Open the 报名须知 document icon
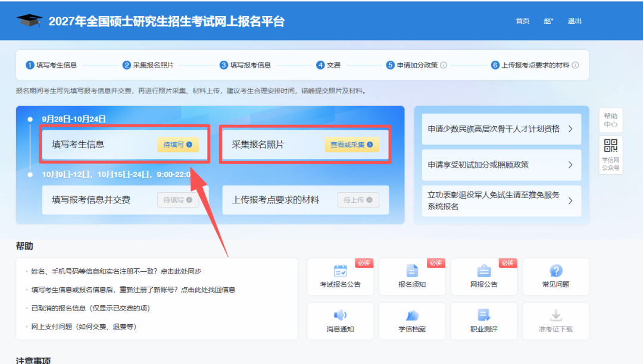 point(412,271)
